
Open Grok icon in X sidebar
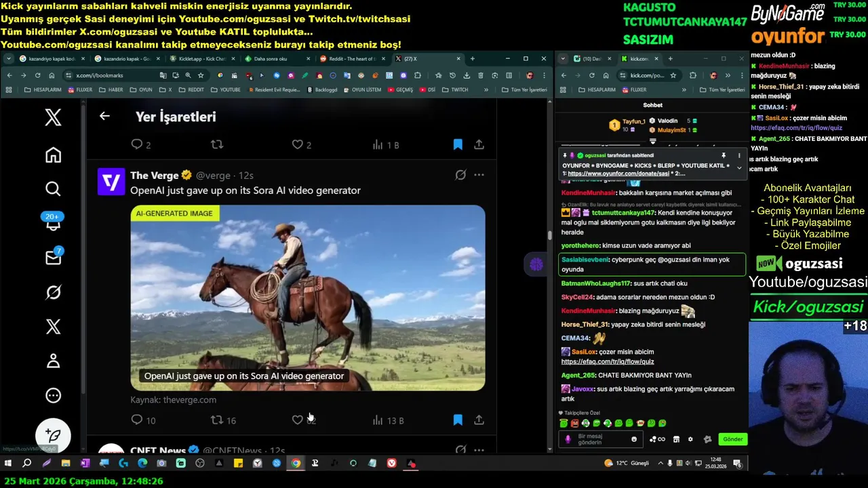53,292
